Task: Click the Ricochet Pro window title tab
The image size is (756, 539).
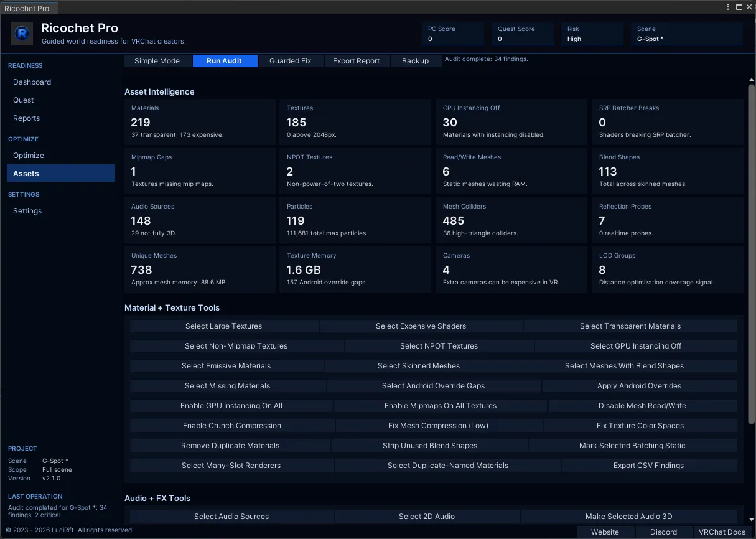Action: pos(29,8)
